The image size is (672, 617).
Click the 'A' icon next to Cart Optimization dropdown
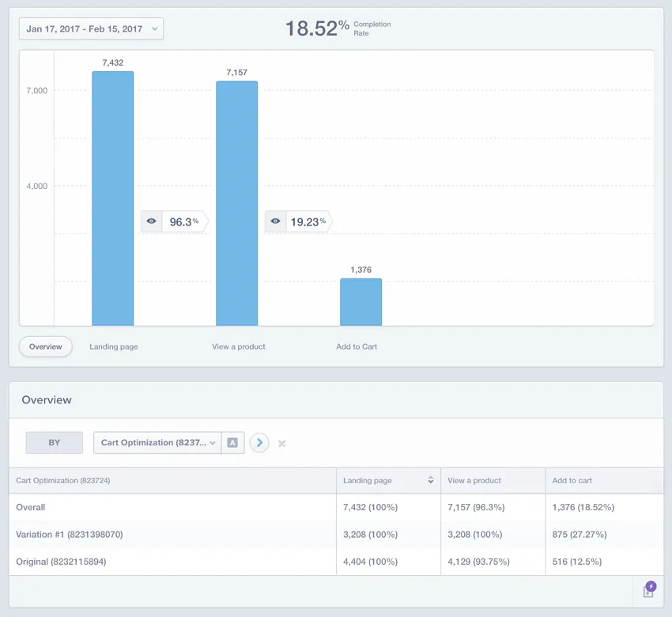tap(232, 442)
